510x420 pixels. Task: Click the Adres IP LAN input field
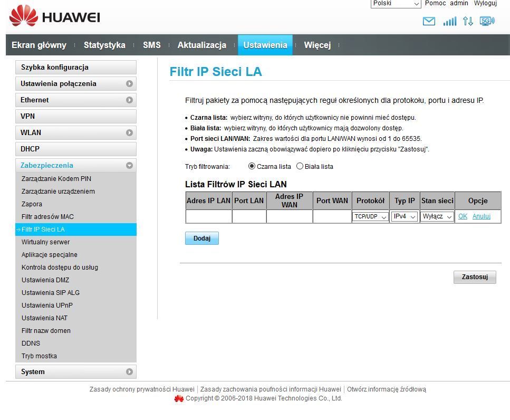click(208, 216)
